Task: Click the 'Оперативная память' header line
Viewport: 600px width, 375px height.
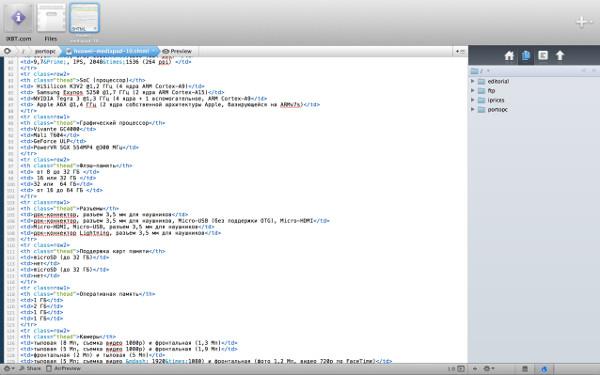Action: (88, 294)
